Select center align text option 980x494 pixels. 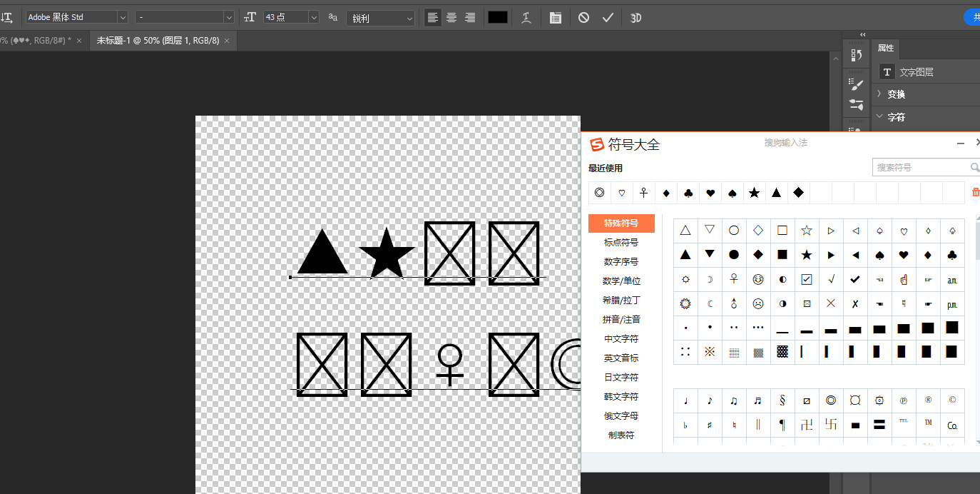coord(451,18)
